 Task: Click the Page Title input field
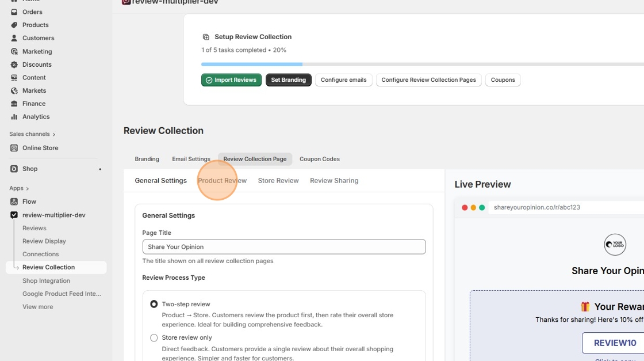pyautogui.click(x=284, y=246)
